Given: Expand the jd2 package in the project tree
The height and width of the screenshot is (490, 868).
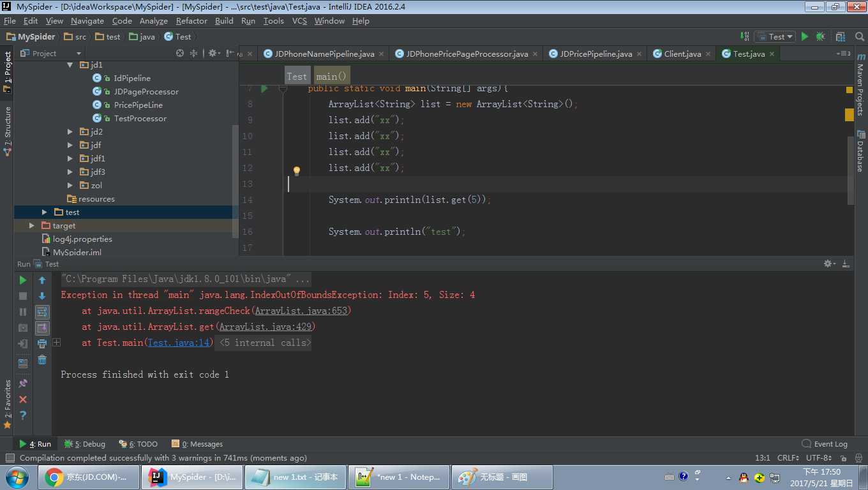Looking at the screenshot, I should (70, 132).
